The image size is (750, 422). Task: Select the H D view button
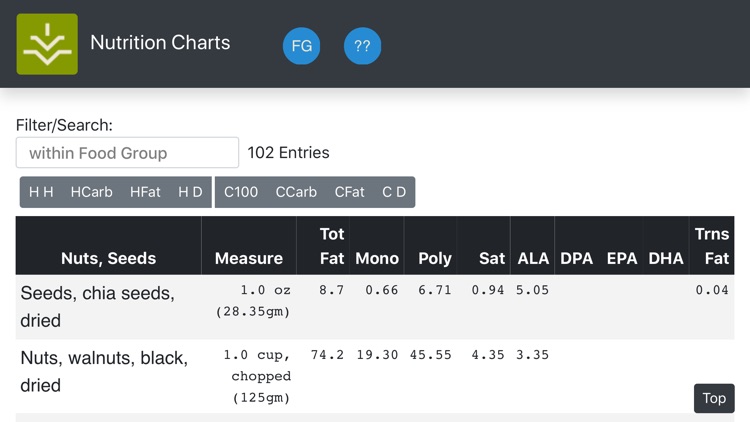190,192
